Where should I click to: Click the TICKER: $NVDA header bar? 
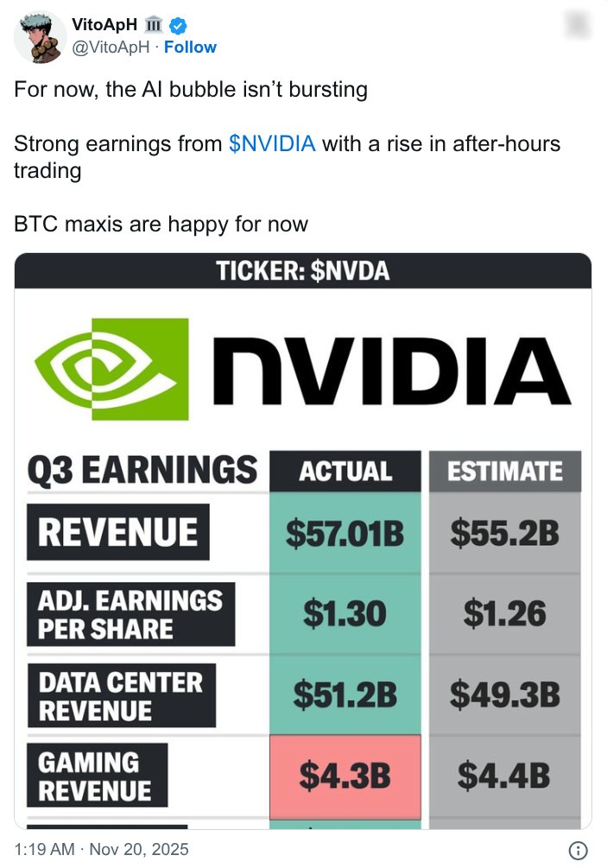tap(303, 269)
